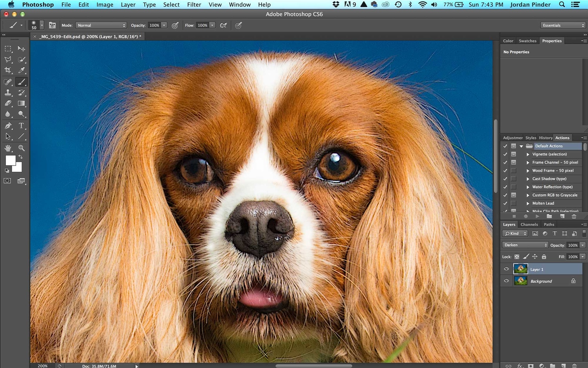Select the Eyedropper tool
This screenshot has height=368, width=588.
coord(21,71)
